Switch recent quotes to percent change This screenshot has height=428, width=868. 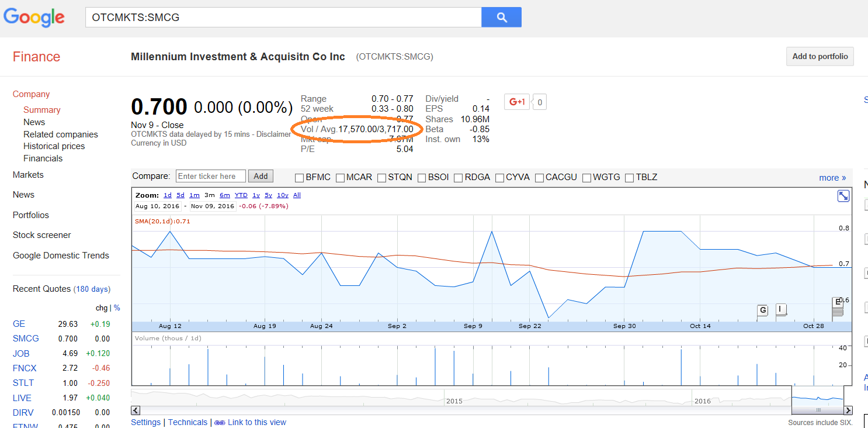pyautogui.click(x=117, y=308)
